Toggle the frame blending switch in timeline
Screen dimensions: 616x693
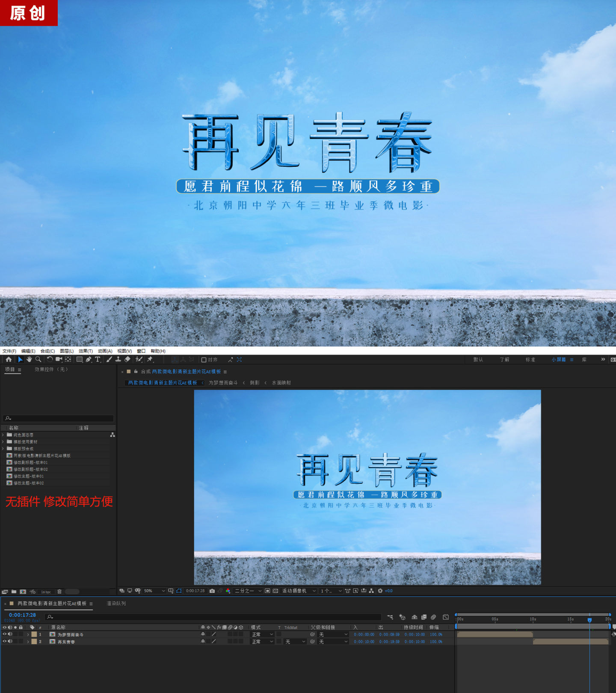[x=424, y=617]
